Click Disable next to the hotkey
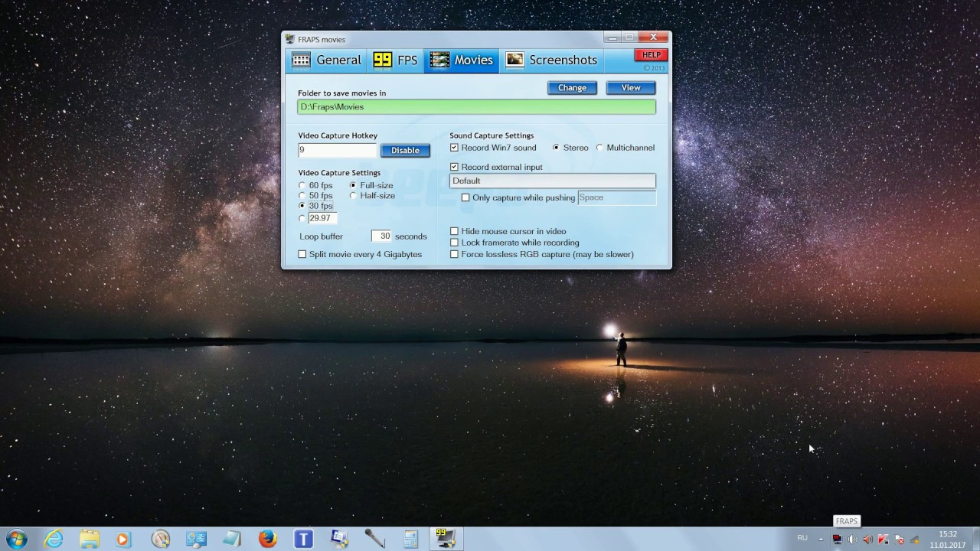 405,151
